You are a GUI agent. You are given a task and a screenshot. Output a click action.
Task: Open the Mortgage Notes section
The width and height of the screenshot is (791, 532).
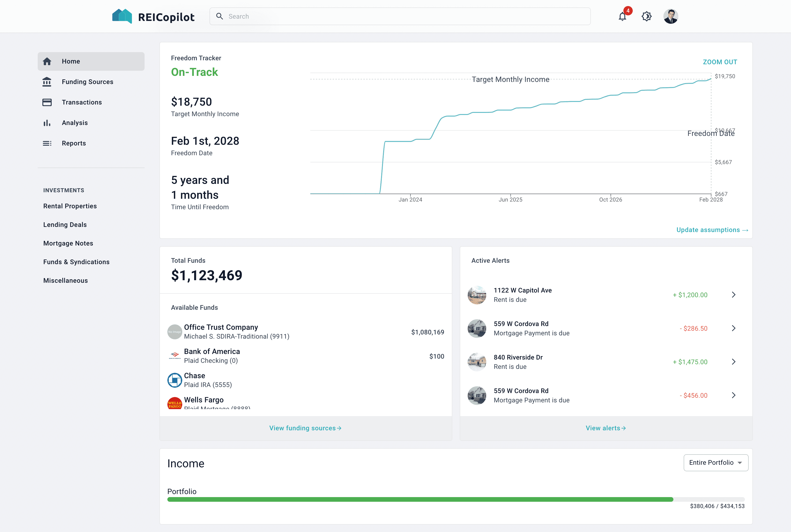pyautogui.click(x=68, y=243)
